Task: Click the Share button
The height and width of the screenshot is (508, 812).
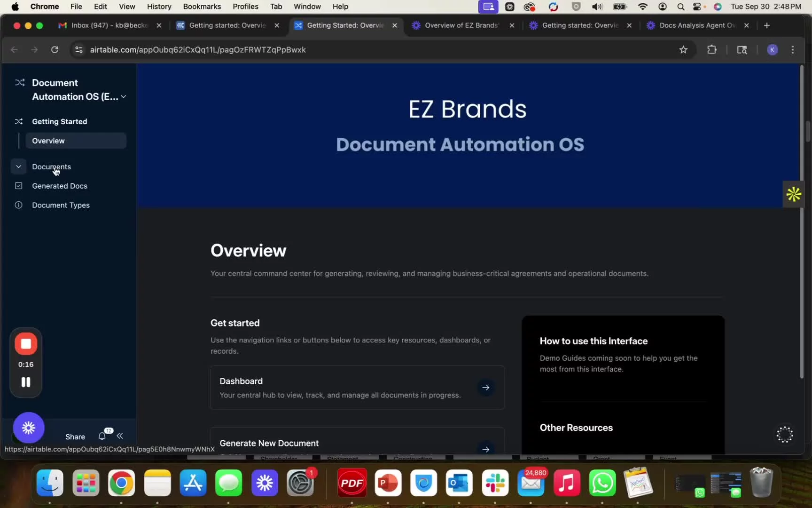Action: tap(75, 437)
